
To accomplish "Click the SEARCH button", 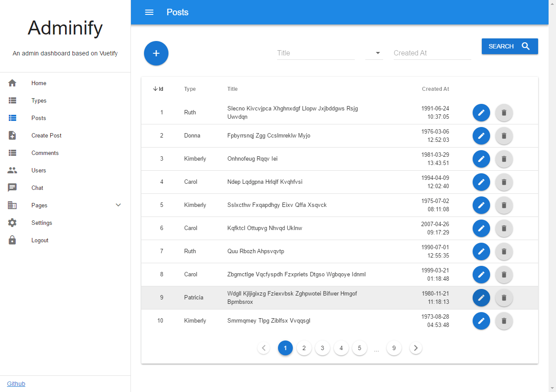I will coord(510,46).
